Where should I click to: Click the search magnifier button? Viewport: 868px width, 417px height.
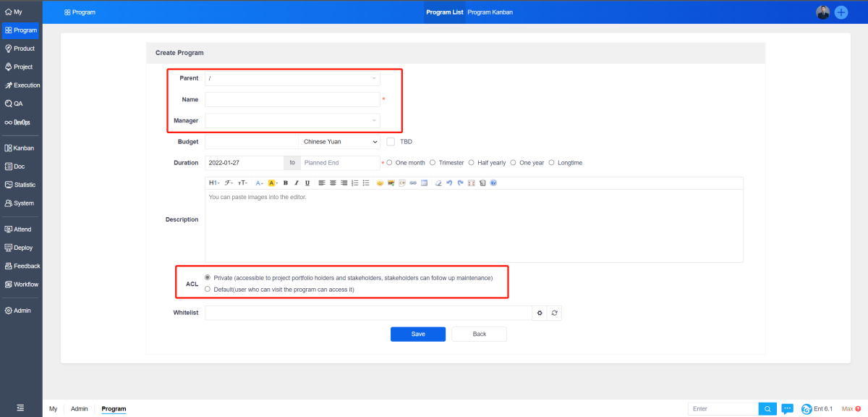pyautogui.click(x=767, y=409)
